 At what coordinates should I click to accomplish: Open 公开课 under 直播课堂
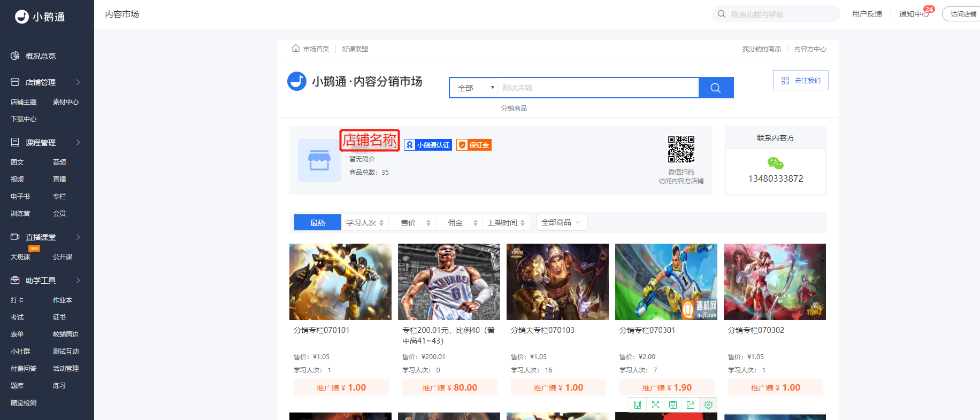click(x=63, y=257)
